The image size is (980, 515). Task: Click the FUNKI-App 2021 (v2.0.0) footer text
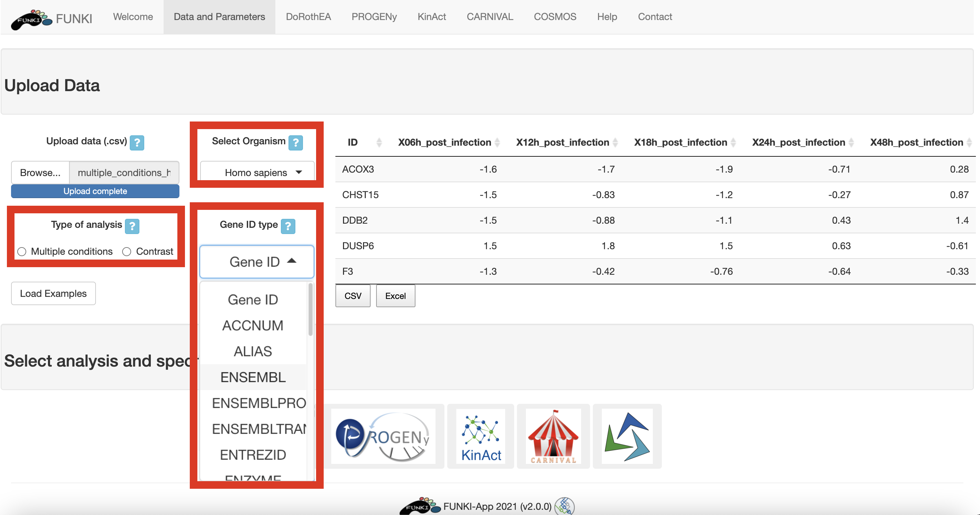coord(497,507)
